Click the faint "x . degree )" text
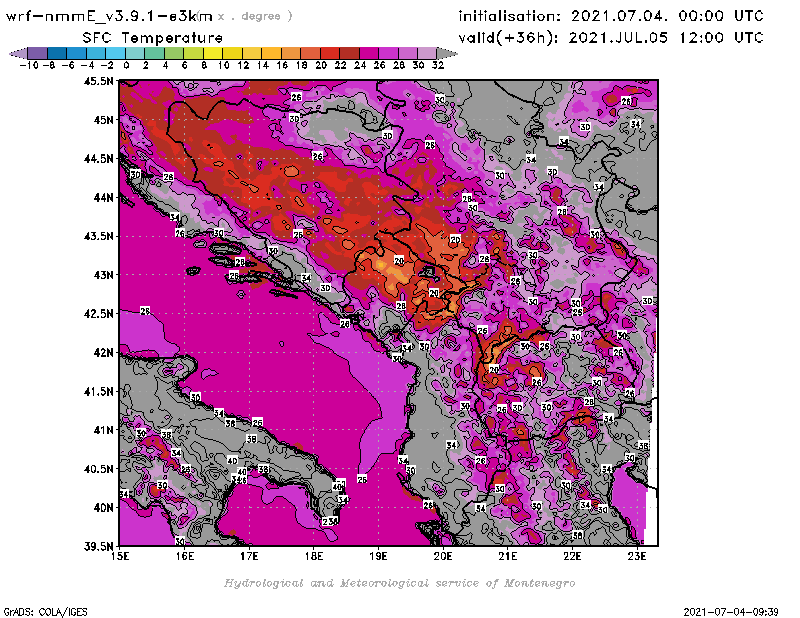The width and height of the screenshot is (800, 618). tap(255, 16)
